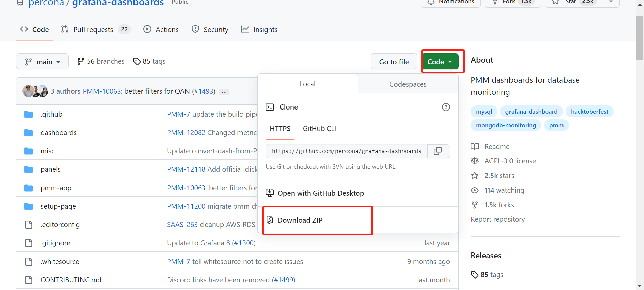644x290 pixels.
Task: Open the panels folder
Action: coord(51,169)
